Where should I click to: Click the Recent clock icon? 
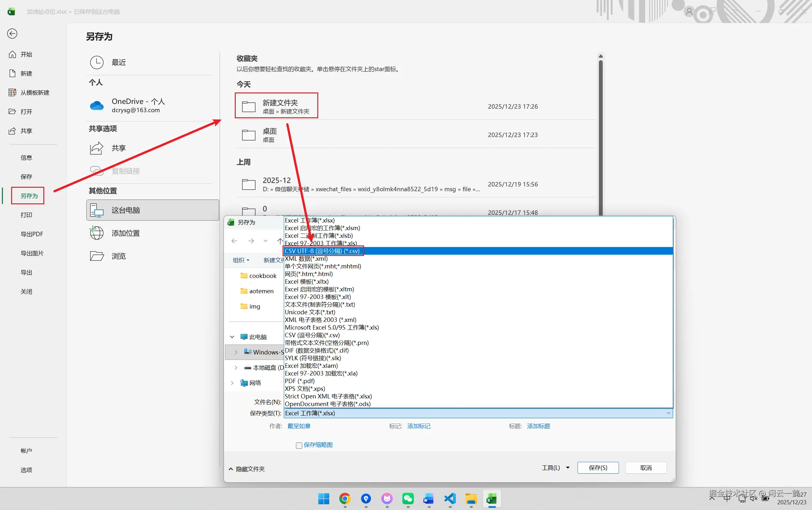(97, 62)
